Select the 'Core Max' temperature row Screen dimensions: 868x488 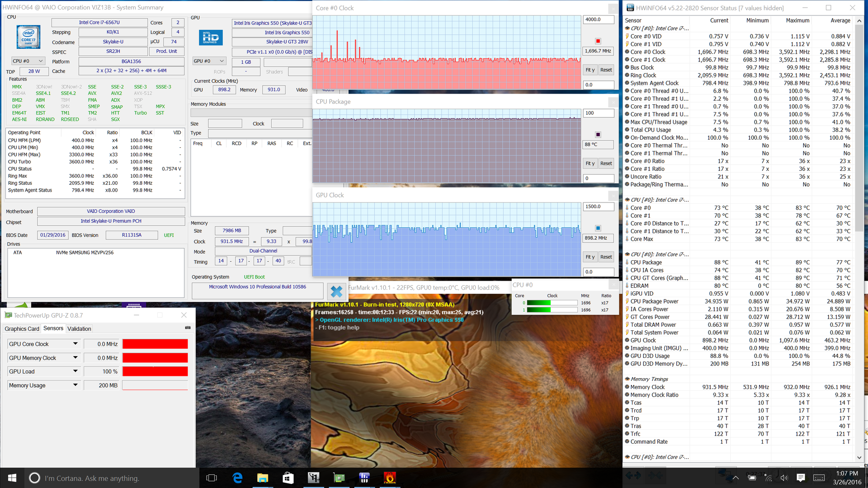[x=738, y=239]
